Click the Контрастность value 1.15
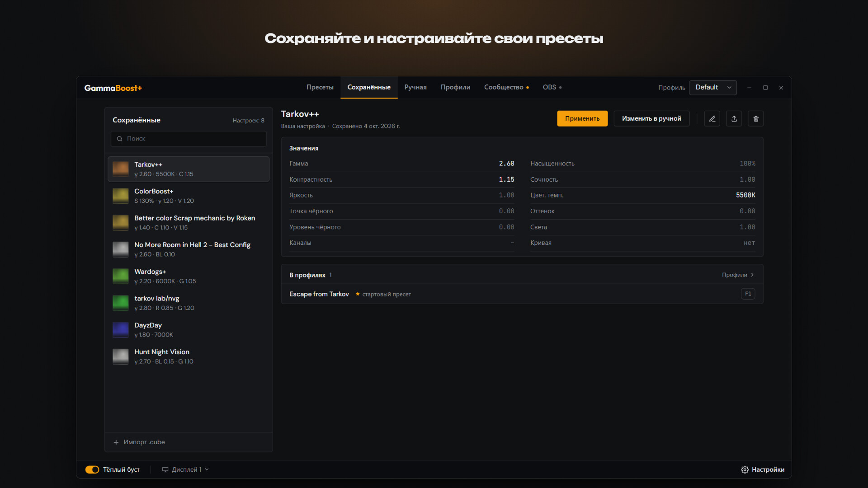The image size is (868, 488). tap(506, 180)
